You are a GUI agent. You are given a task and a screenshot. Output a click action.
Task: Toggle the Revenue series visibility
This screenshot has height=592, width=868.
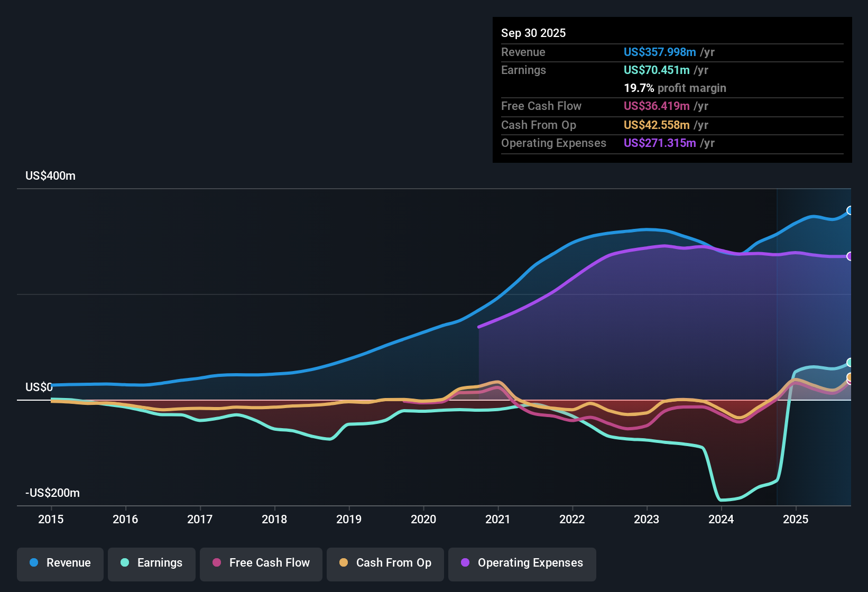[x=60, y=563]
